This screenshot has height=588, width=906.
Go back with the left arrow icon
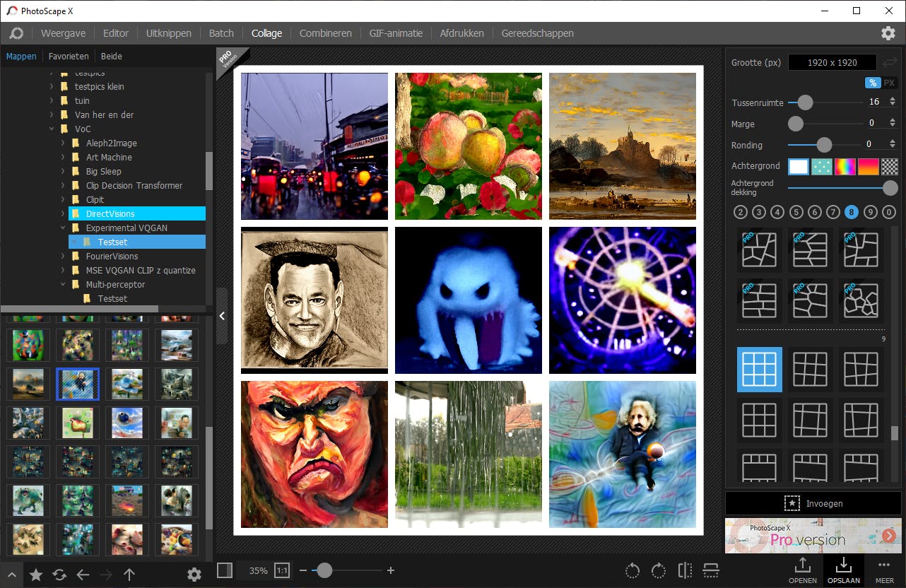point(83,575)
